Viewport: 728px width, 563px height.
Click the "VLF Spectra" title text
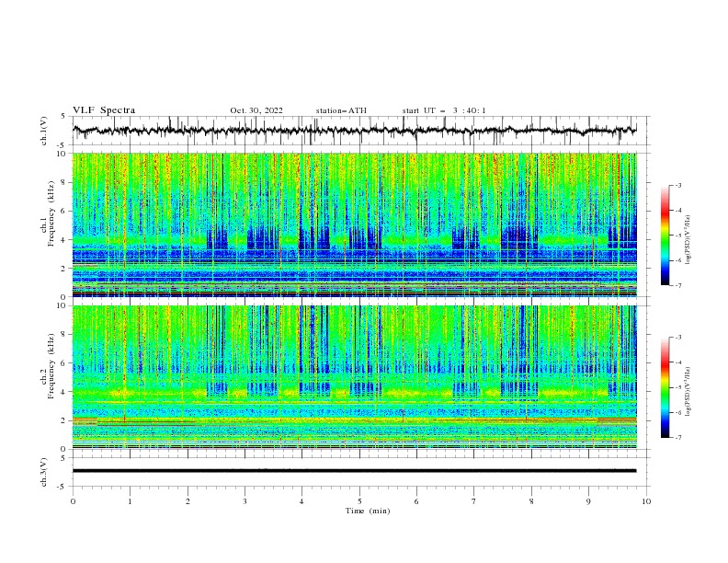(x=104, y=110)
